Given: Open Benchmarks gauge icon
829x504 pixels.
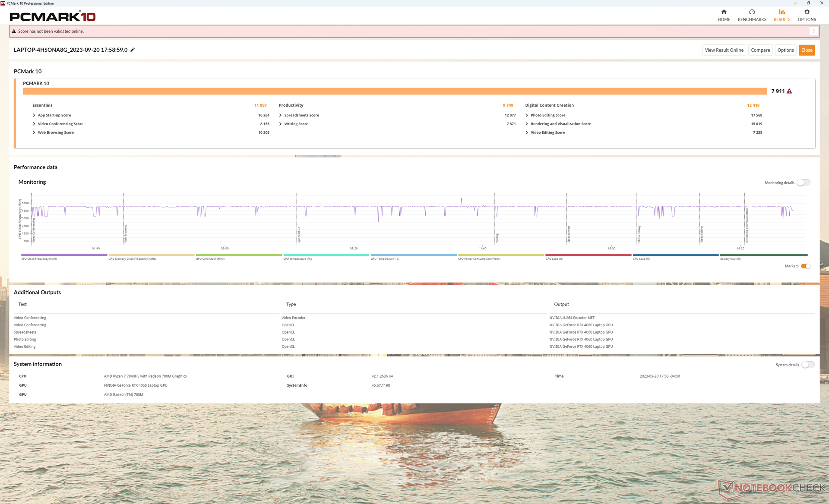Looking at the screenshot, I should (x=752, y=12).
